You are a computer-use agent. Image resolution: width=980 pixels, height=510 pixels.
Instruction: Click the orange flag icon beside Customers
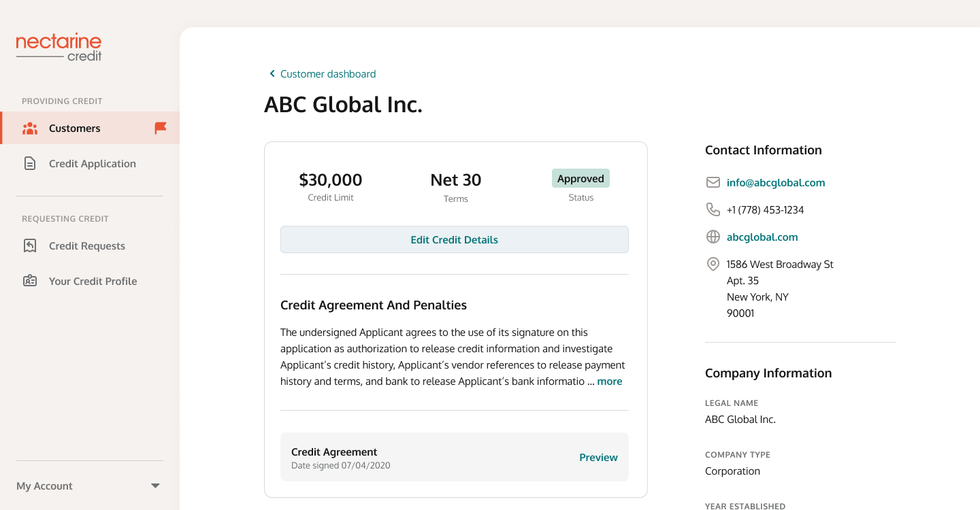[161, 128]
